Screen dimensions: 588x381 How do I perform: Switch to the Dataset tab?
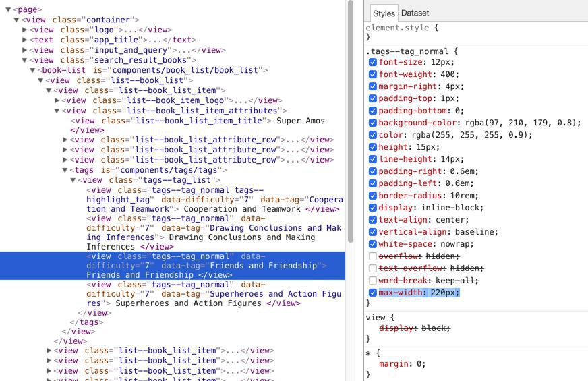pyautogui.click(x=415, y=13)
